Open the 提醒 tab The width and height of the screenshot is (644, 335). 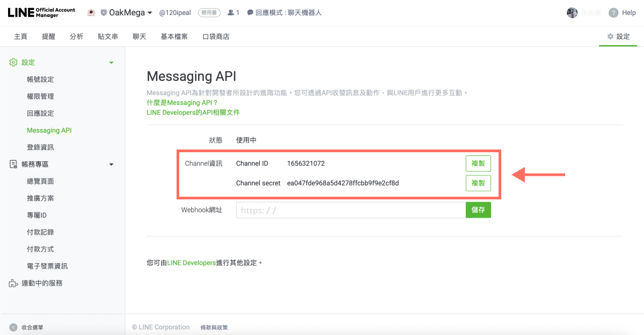pos(48,36)
